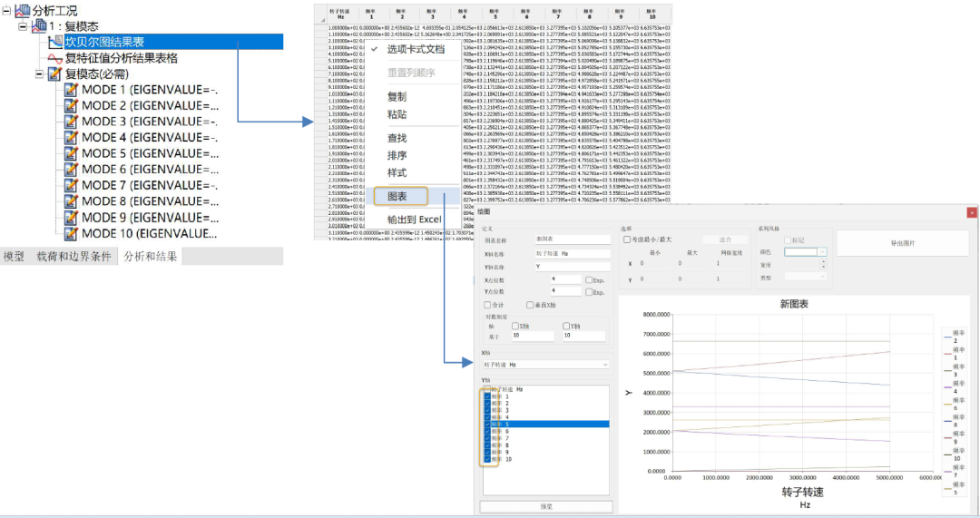Enable logarithmic X轴 checkbox
The width and height of the screenshot is (980, 518).
pyautogui.click(x=515, y=327)
